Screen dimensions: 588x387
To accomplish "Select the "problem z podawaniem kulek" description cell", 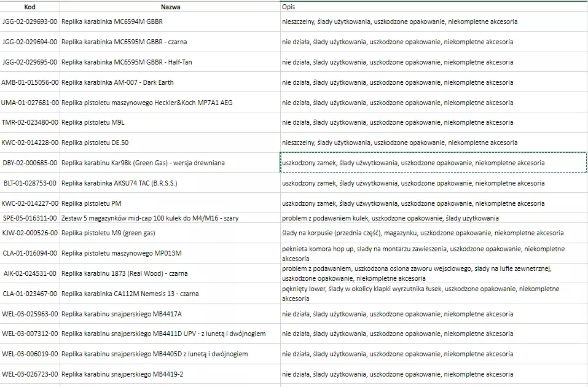I will point(433,218).
